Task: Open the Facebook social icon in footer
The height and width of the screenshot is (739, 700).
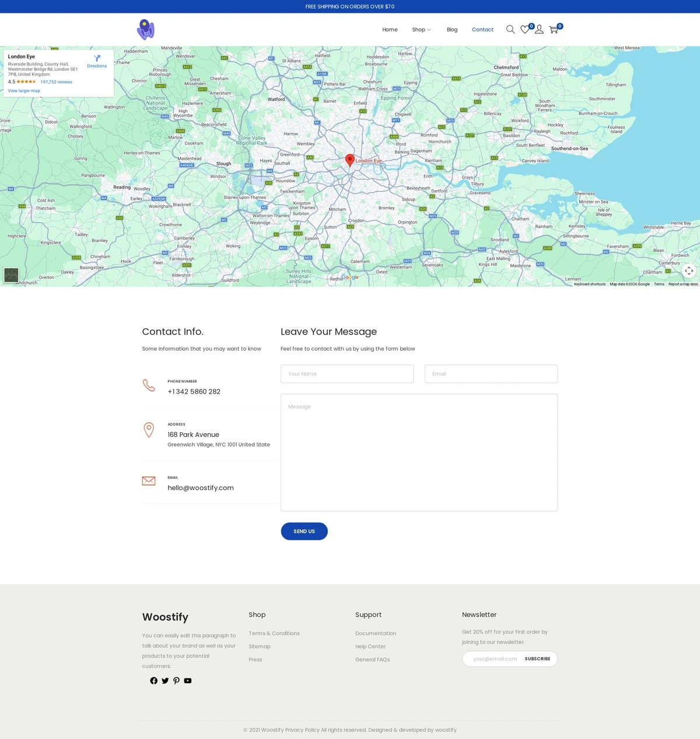Action: pyautogui.click(x=154, y=681)
